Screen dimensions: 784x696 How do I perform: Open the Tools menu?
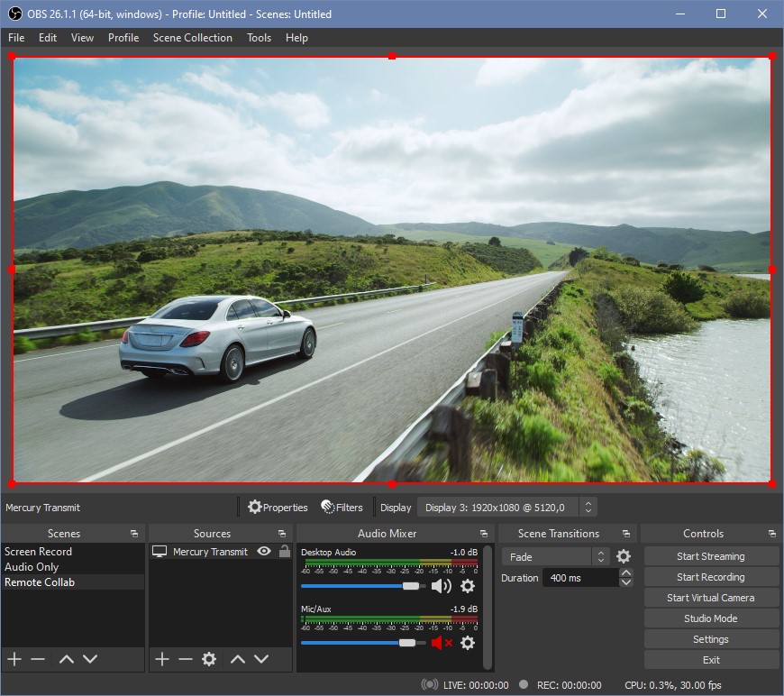[x=259, y=38]
